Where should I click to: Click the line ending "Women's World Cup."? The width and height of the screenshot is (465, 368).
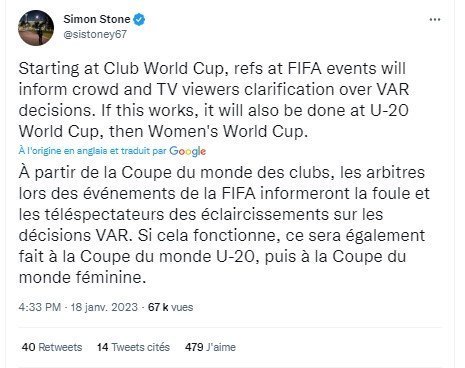click(163, 131)
